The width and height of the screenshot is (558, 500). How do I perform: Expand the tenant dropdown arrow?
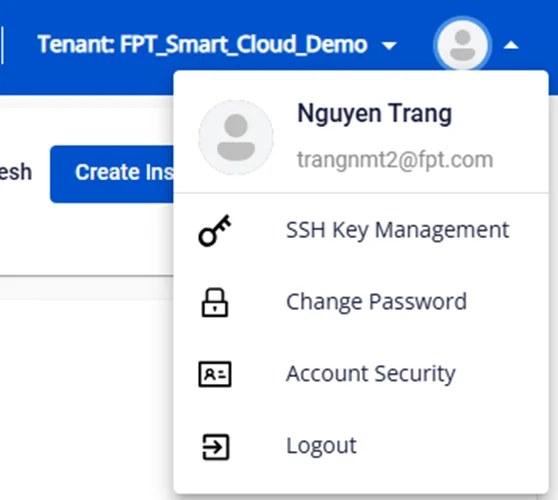pyautogui.click(x=389, y=46)
